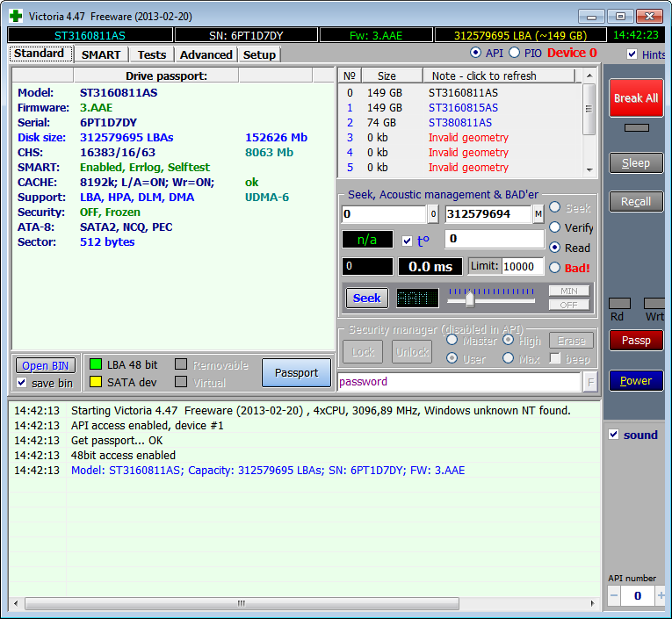This screenshot has width=672, height=619.
Task: Click the Passport button
Action: tap(297, 372)
